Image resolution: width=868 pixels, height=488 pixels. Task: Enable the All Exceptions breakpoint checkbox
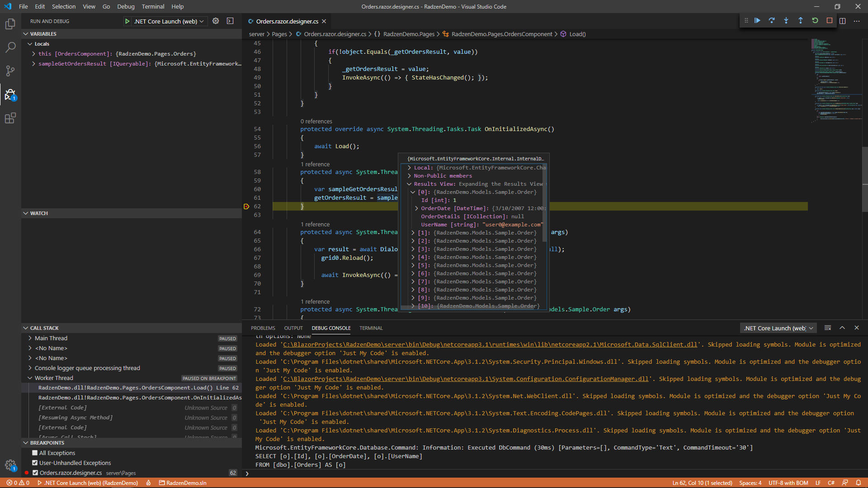(35, 453)
